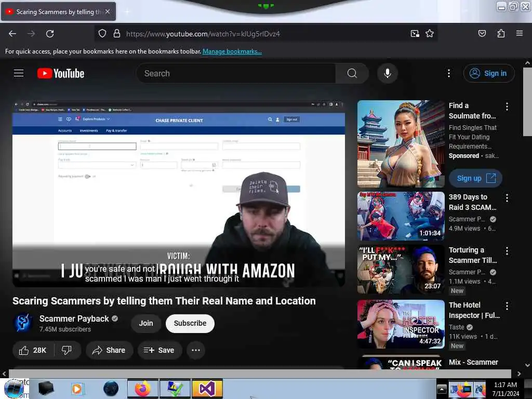The height and width of the screenshot is (399, 532).
Task: Dislike this video
Action: coord(67,350)
